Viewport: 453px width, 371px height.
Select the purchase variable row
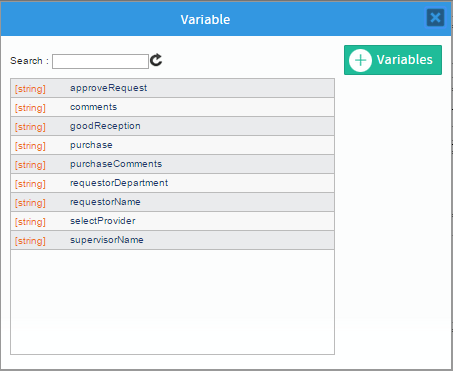pos(172,145)
